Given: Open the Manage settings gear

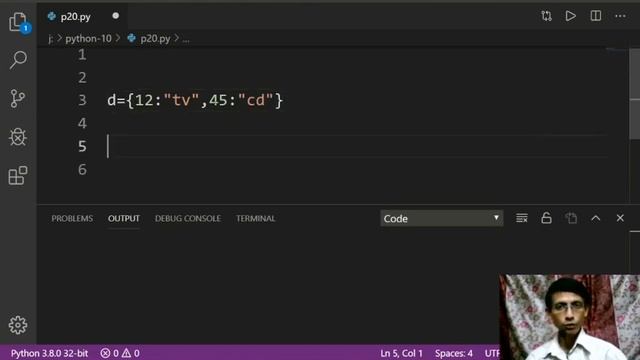Looking at the screenshot, I should coord(18,325).
